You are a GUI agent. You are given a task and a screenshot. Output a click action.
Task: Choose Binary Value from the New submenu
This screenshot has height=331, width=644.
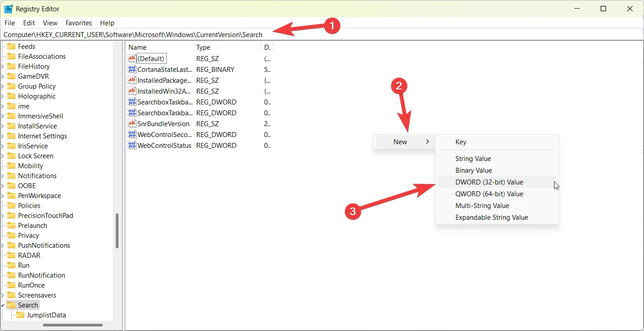pyautogui.click(x=497, y=170)
